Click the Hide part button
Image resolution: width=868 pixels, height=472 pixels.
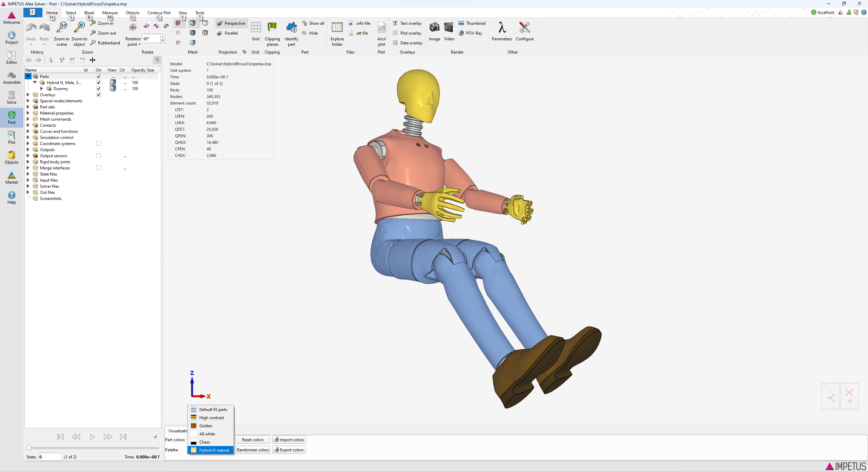click(x=310, y=33)
